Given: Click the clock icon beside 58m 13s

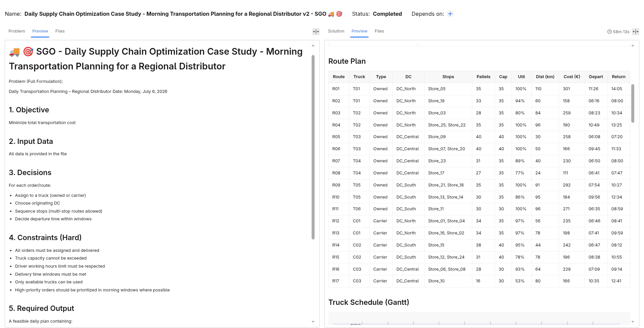Looking at the screenshot, I should 609,32.
